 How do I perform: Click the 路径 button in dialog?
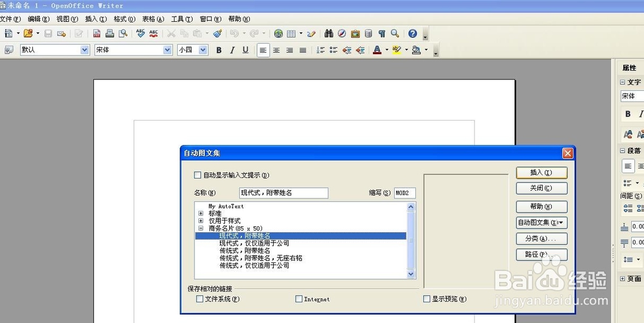542,255
